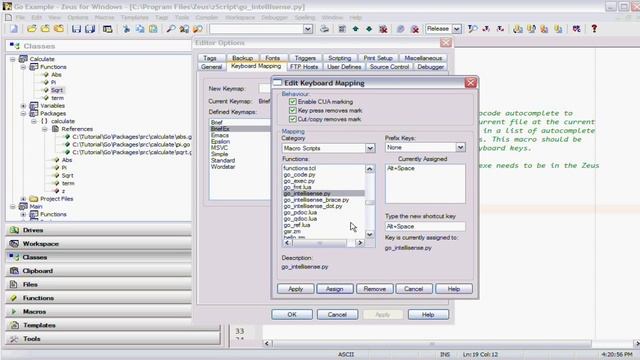Click the New Keymap text field

[264, 88]
